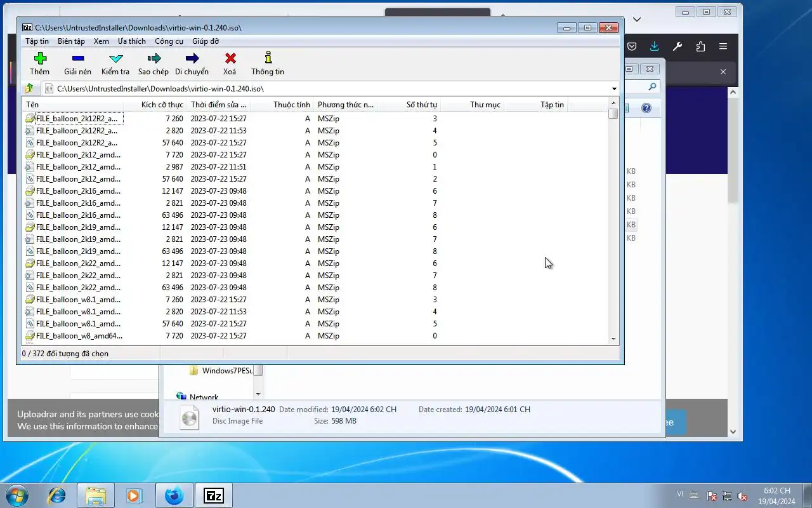Sort by Kích cỡ thực column header
Viewport: 812px width, 508px height.
pyautogui.click(x=155, y=105)
